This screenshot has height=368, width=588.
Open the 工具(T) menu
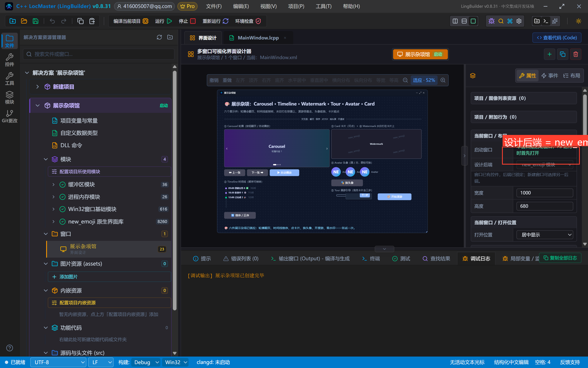(323, 6)
